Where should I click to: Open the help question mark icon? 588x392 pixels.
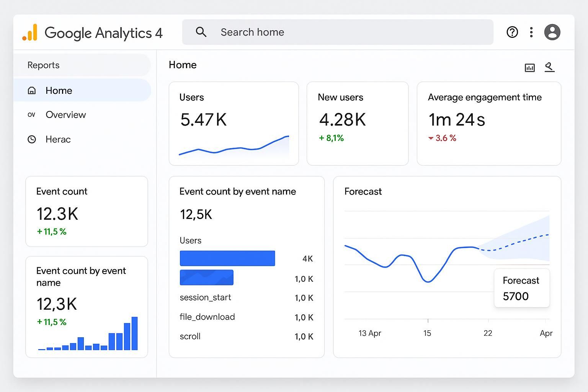pos(512,32)
